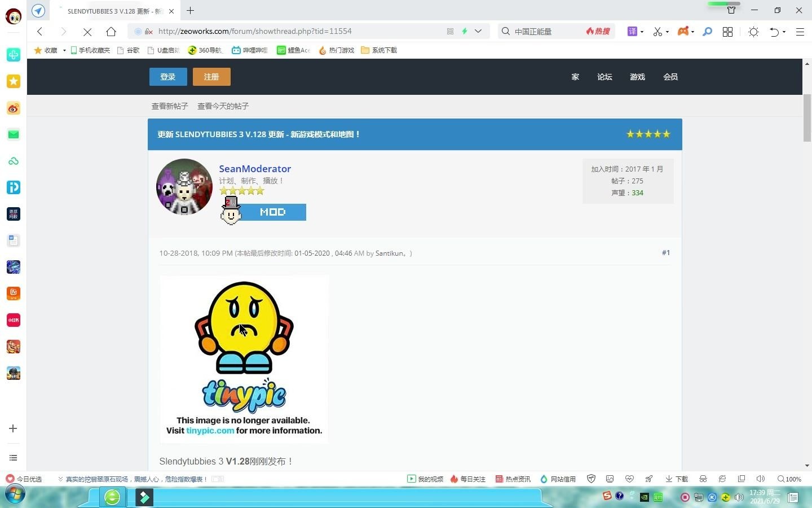Toggle the page mute speaker icon in status bar
Image resolution: width=812 pixels, height=508 pixels.
click(760, 479)
